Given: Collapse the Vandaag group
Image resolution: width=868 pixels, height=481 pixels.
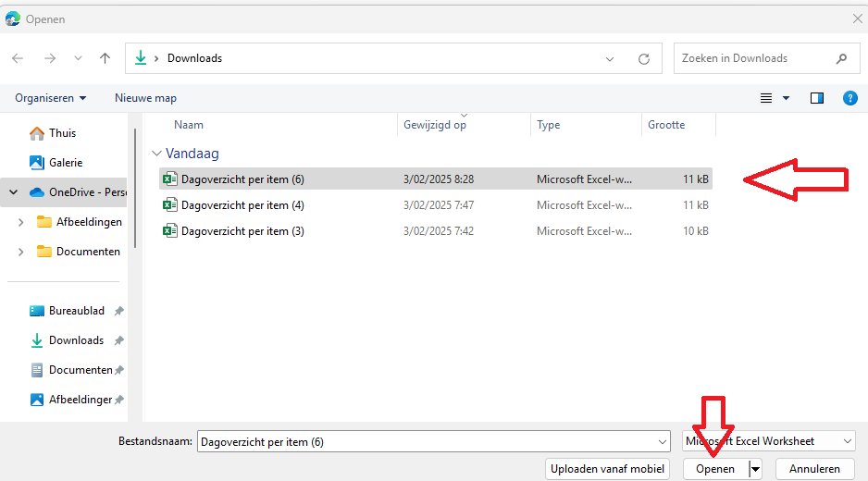Looking at the screenshot, I should 155,154.
